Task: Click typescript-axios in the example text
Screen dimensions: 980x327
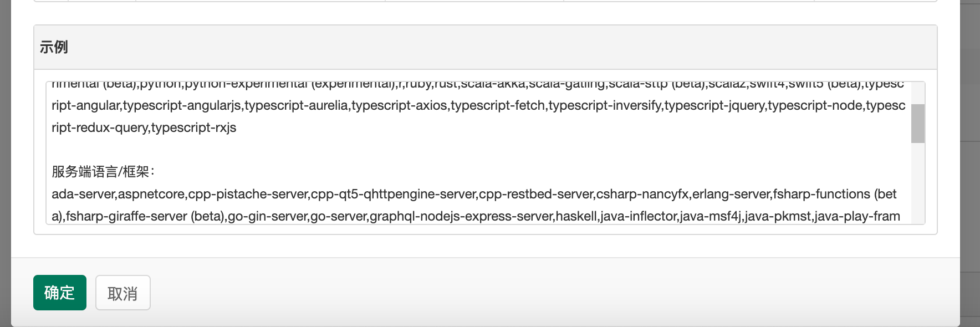Action: coord(400,105)
